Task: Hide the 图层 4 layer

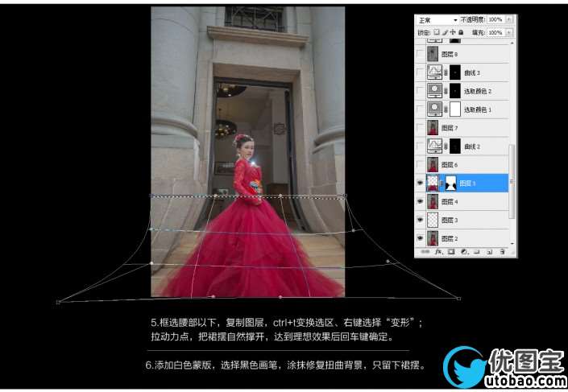Action: 421,201
